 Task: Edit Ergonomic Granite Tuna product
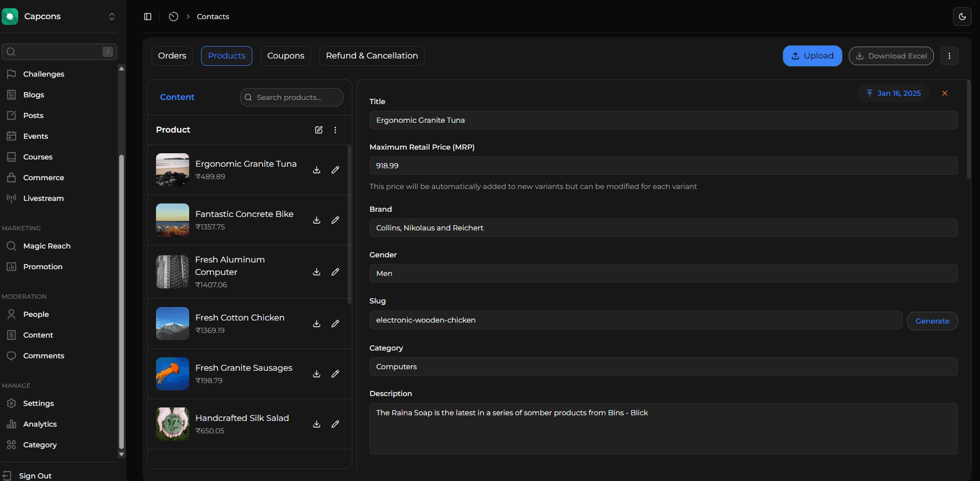coord(335,170)
